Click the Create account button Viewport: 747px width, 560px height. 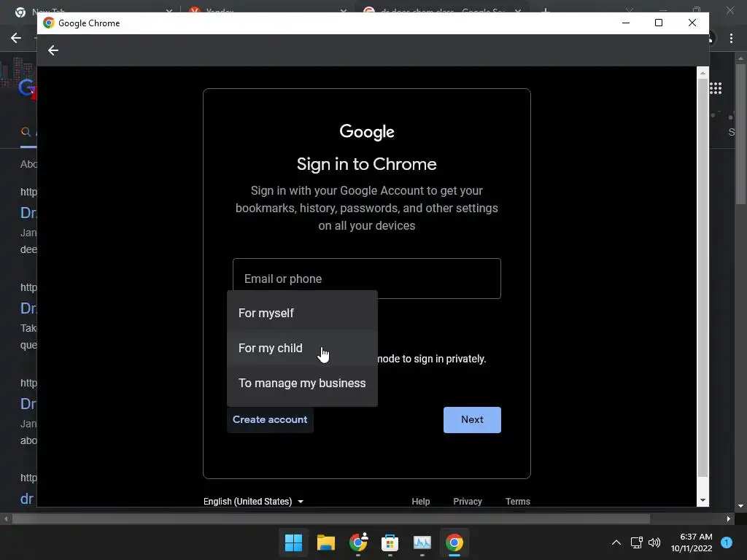click(270, 419)
